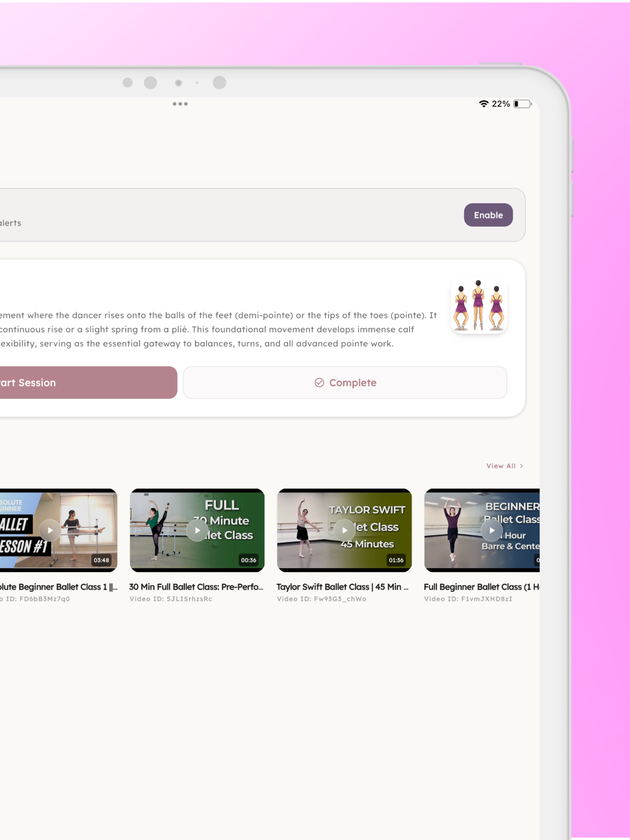Screen dimensions: 630x840
Task: Tap the Enable alerts button
Action: pyautogui.click(x=488, y=215)
